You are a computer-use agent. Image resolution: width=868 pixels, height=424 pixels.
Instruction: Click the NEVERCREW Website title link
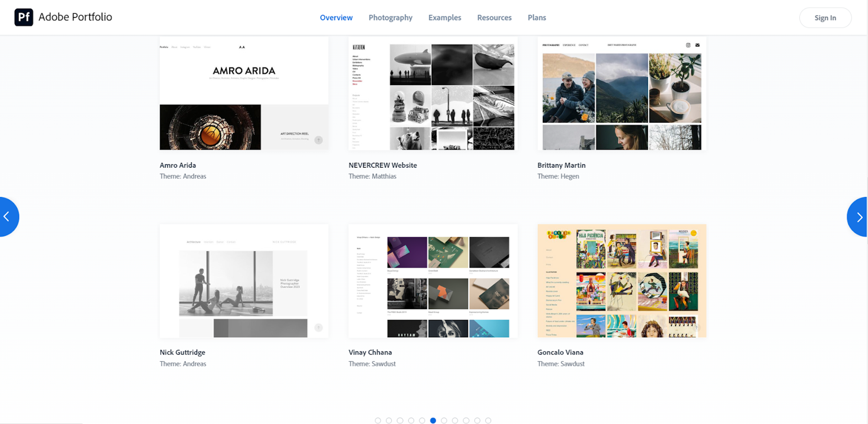[x=382, y=165]
